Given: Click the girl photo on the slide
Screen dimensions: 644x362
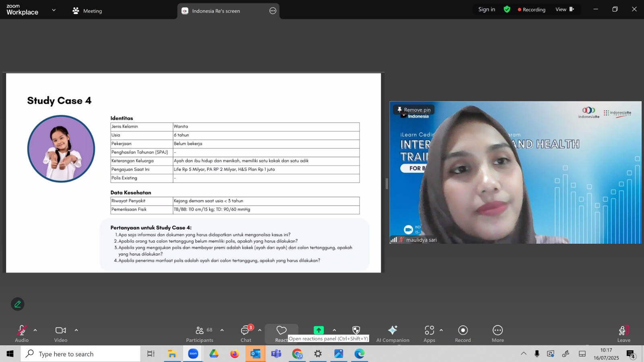Looking at the screenshot, I should (x=61, y=149).
